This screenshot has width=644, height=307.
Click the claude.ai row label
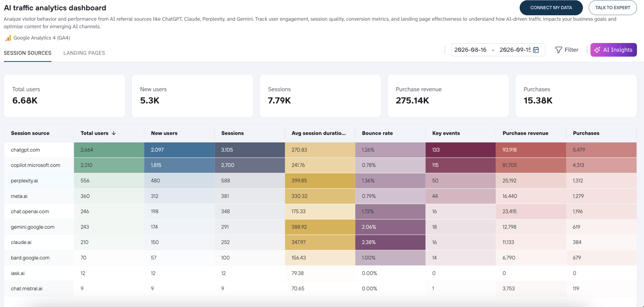pyautogui.click(x=21, y=242)
